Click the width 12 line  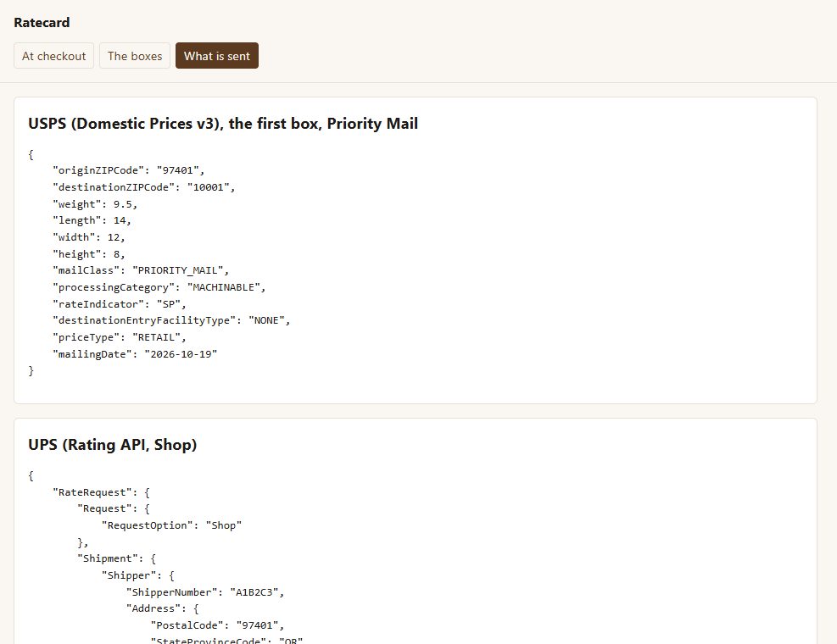click(88, 237)
